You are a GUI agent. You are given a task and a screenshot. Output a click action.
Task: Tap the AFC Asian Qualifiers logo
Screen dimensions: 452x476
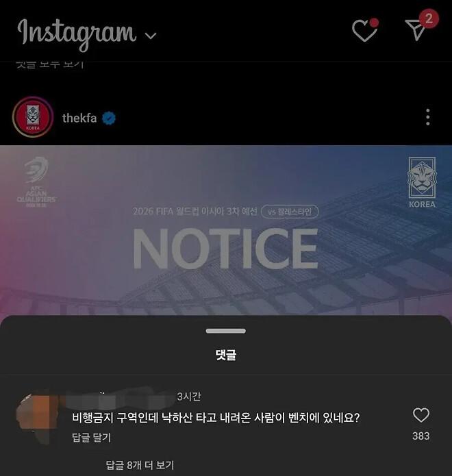(x=36, y=182)
